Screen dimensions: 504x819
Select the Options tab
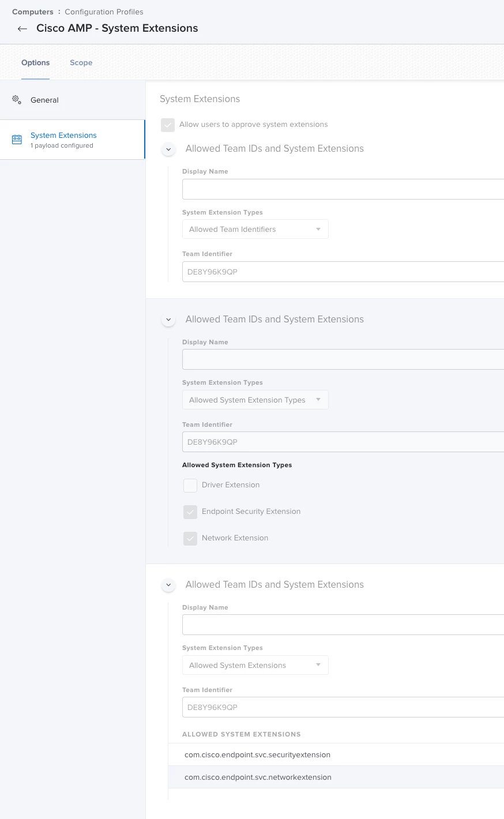[x=36, y=62]
